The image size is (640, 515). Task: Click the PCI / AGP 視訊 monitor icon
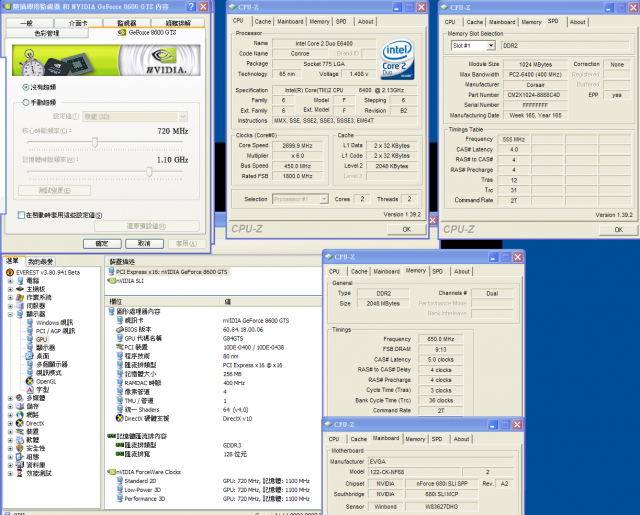tap(30, 331)
